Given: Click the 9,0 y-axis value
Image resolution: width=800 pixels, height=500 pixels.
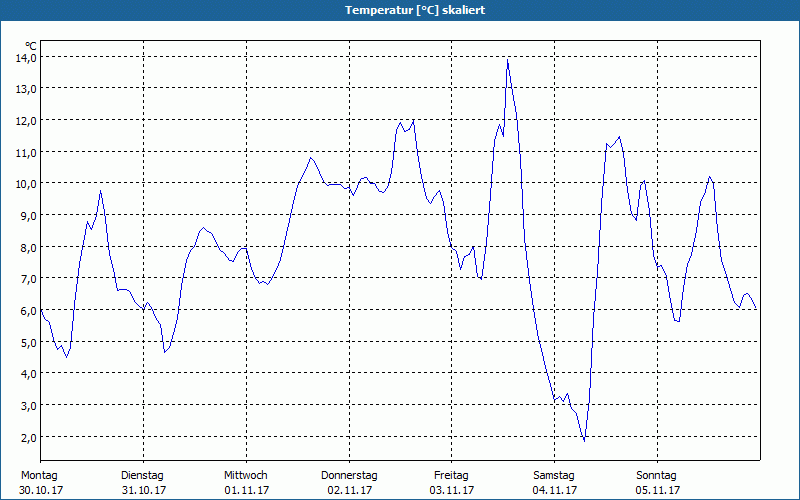Looking at the screenshot, I should (x=29, y=216).
